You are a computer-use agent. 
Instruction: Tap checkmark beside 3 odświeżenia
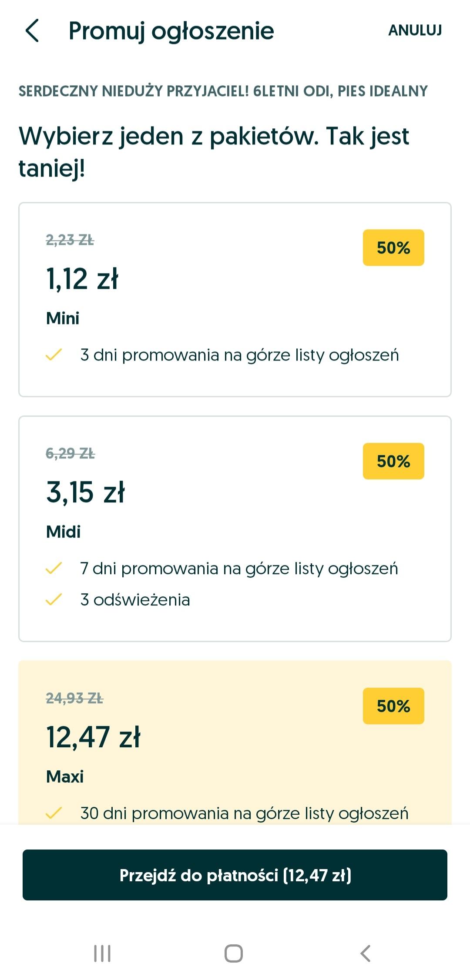[x=54, y=600]
